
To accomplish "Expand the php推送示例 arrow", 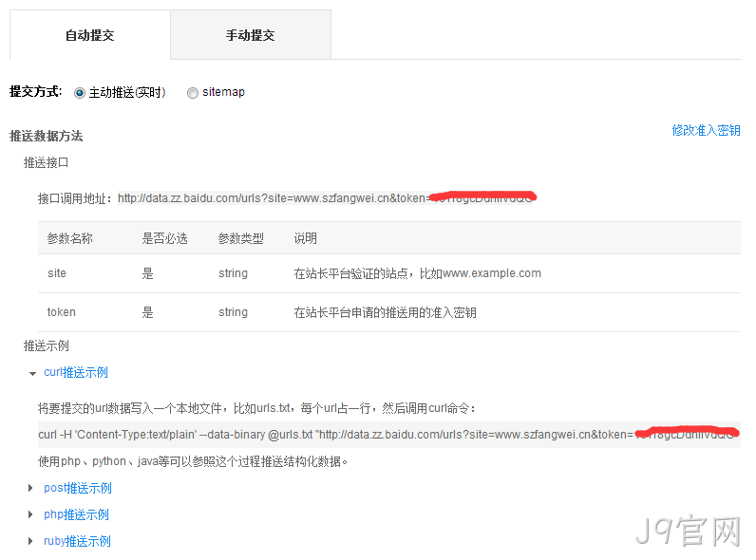I will tap(30, 514).
